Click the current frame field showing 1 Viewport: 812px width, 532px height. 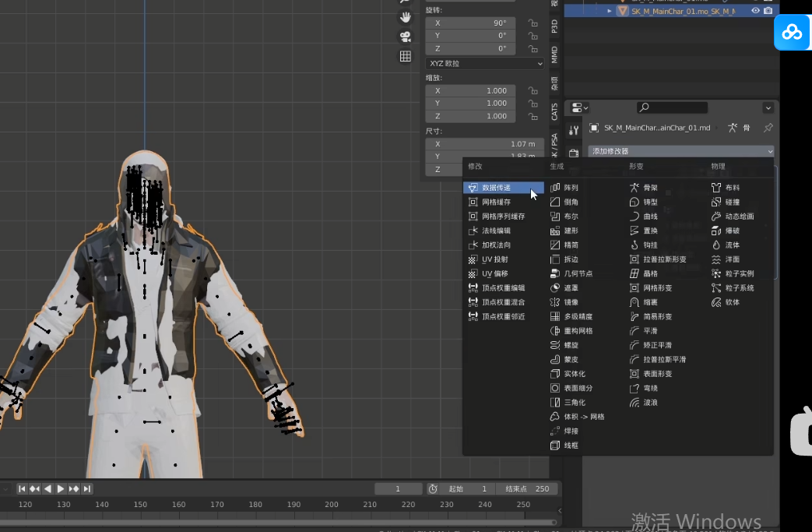[x=398, y=488]
